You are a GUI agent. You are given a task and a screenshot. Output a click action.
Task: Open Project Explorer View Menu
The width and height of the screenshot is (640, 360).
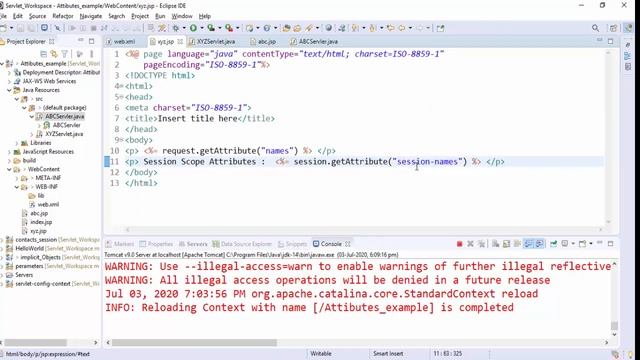[91, 53]
